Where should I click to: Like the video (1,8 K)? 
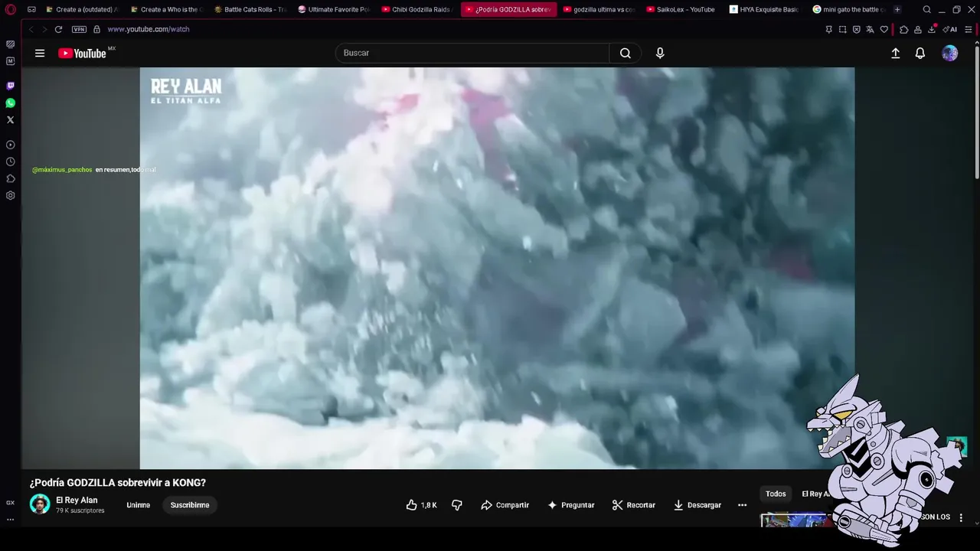point(421,505)
